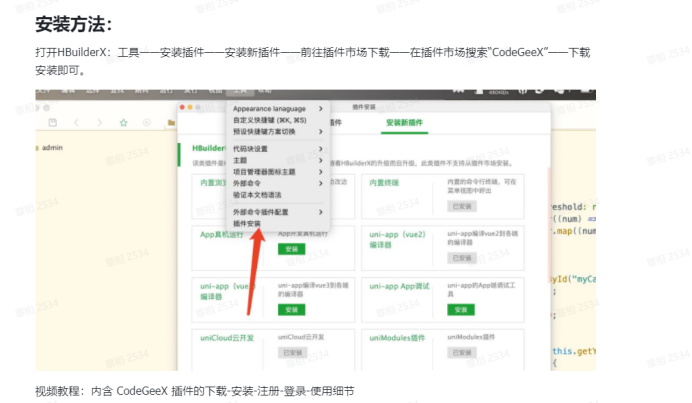Click the red close dot of plugin dialog

coord(182,107)
